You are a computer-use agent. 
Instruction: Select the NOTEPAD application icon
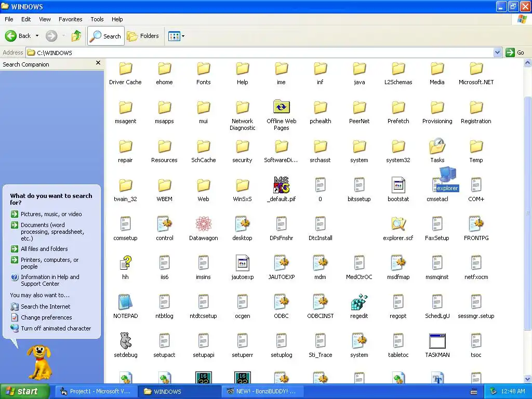coord(125,302)
